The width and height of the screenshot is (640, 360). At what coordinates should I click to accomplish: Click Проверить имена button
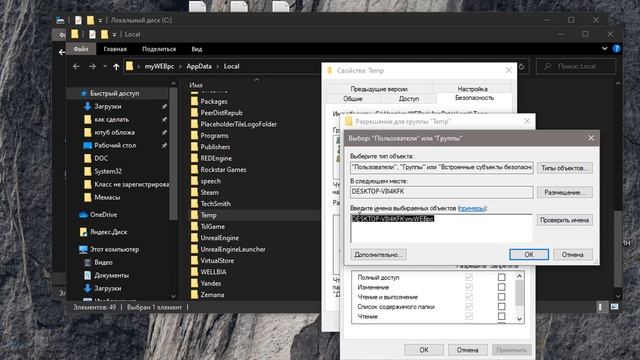click(564, 220)
